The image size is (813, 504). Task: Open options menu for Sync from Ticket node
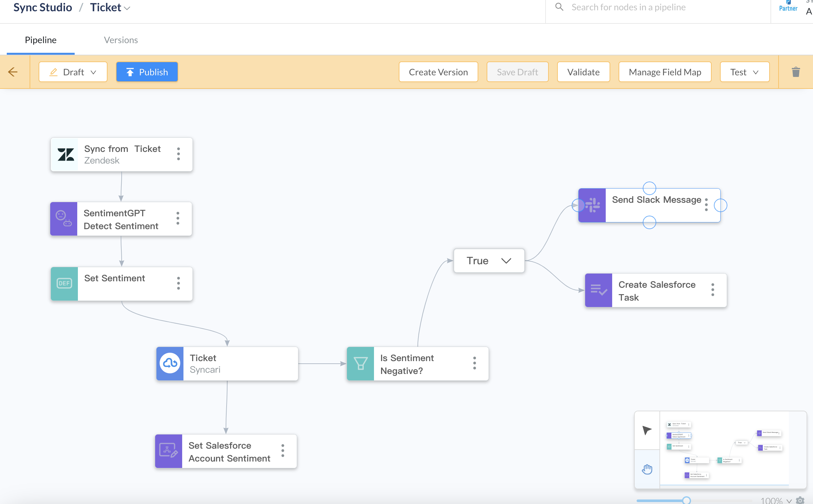pyautogui.click(x=179, y=154)
